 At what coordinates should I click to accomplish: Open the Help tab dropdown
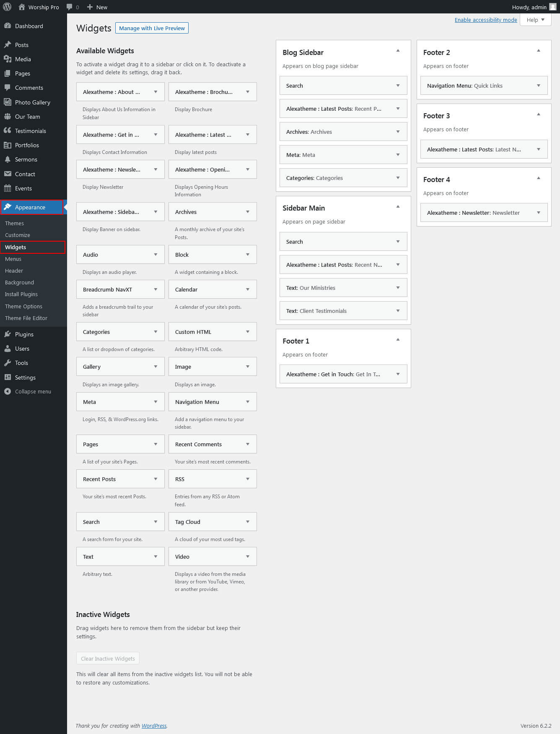535,20
